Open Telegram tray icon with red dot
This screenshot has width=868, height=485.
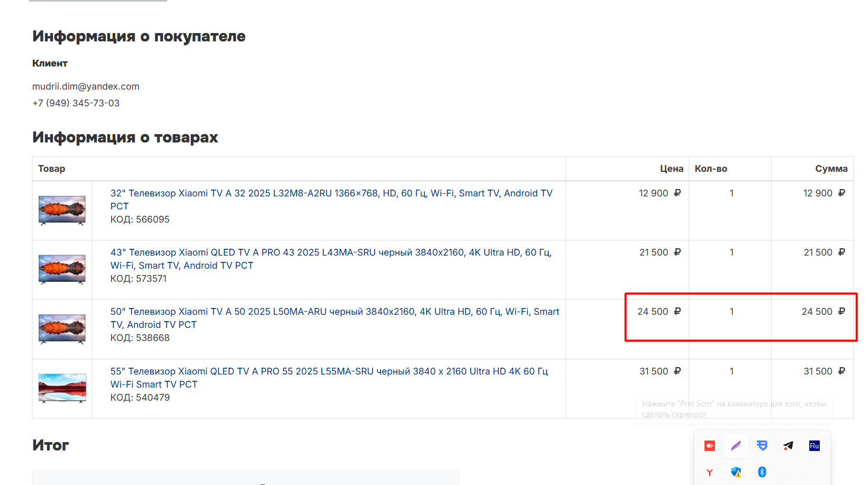(x=788, y=446)
